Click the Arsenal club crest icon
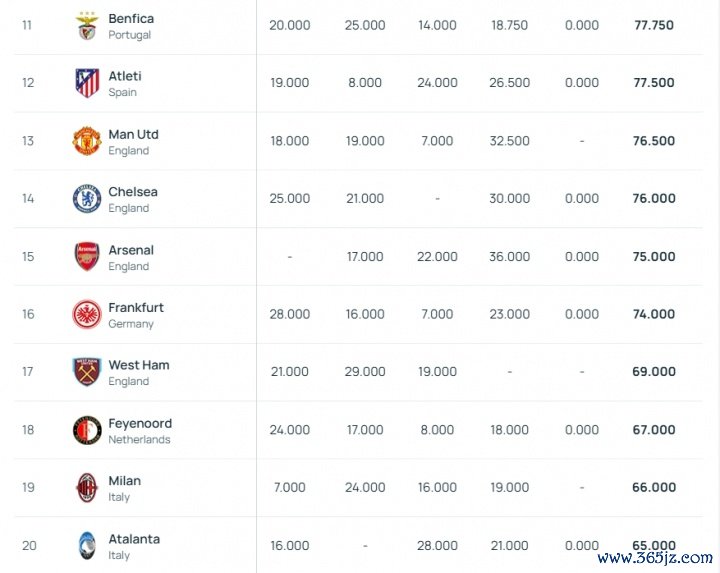The image size is (720, 573). click(x=87, y=257)
